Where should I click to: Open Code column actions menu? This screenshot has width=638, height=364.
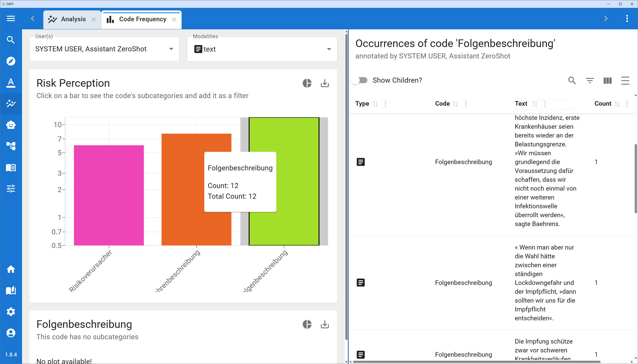click(466, 104)
